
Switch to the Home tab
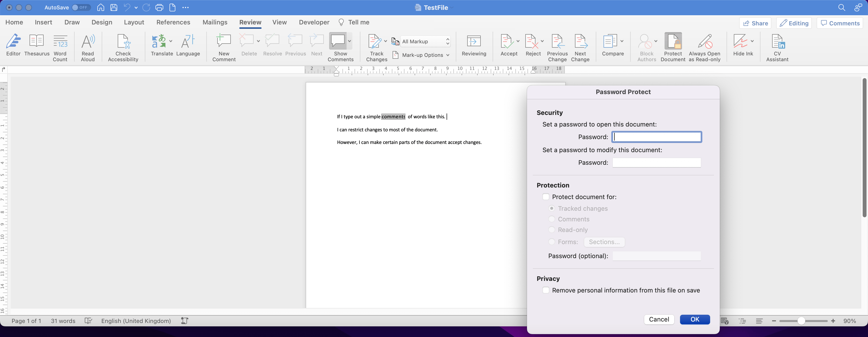[14, 22]
